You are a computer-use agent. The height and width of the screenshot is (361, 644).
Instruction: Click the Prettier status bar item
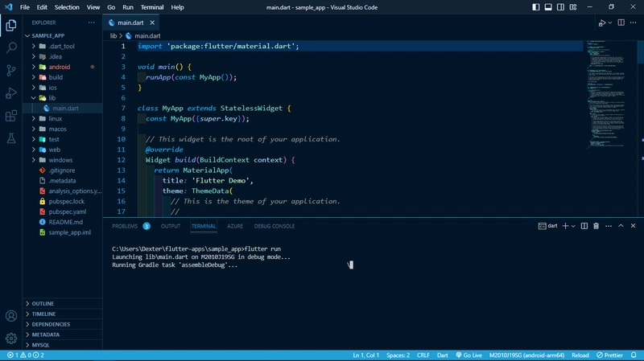611,355
